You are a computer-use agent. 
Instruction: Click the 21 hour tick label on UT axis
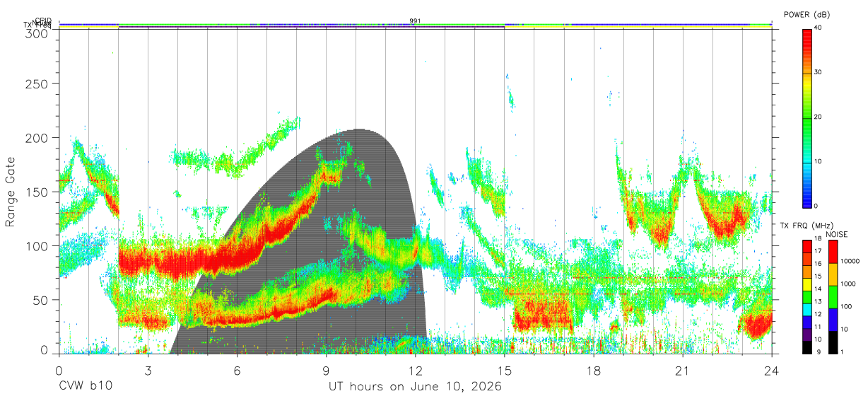682,370
